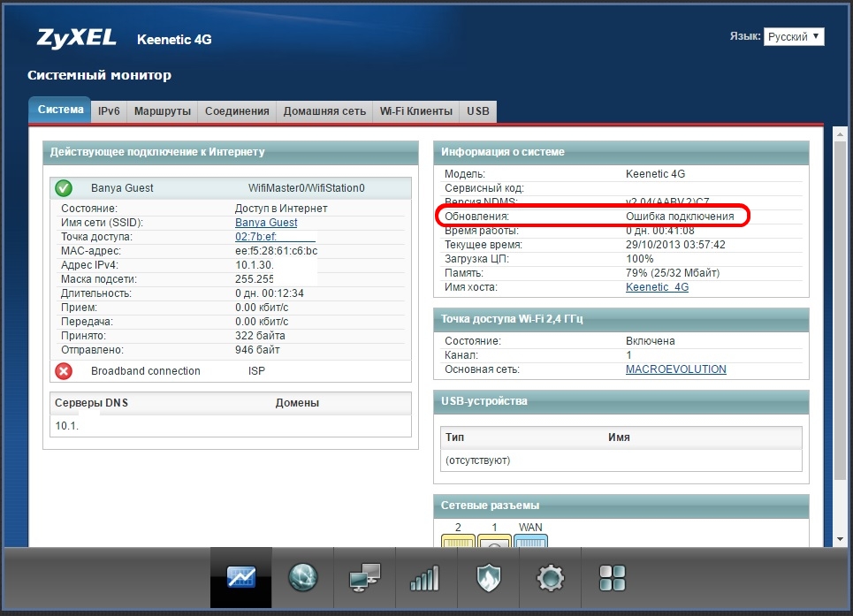Switch to the IPv6 tab
This screenshot has height=616, width=853.
tap(110, 111)
